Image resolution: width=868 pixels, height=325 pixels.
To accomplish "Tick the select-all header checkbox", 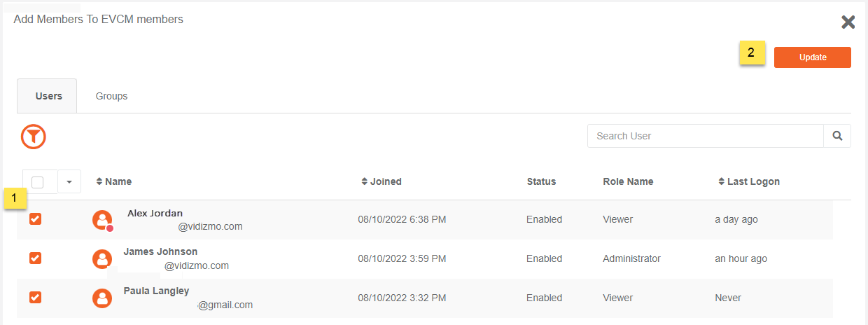I will [38, 182].
